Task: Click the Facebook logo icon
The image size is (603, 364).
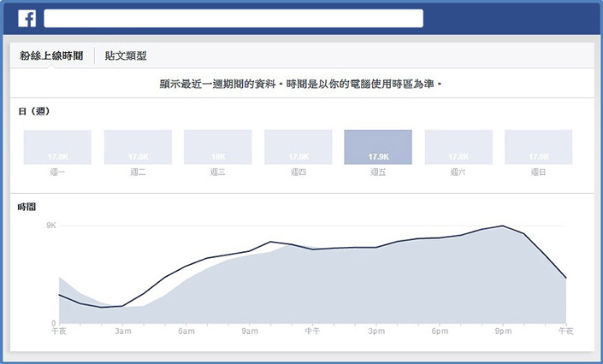Action: pos(27,18)
